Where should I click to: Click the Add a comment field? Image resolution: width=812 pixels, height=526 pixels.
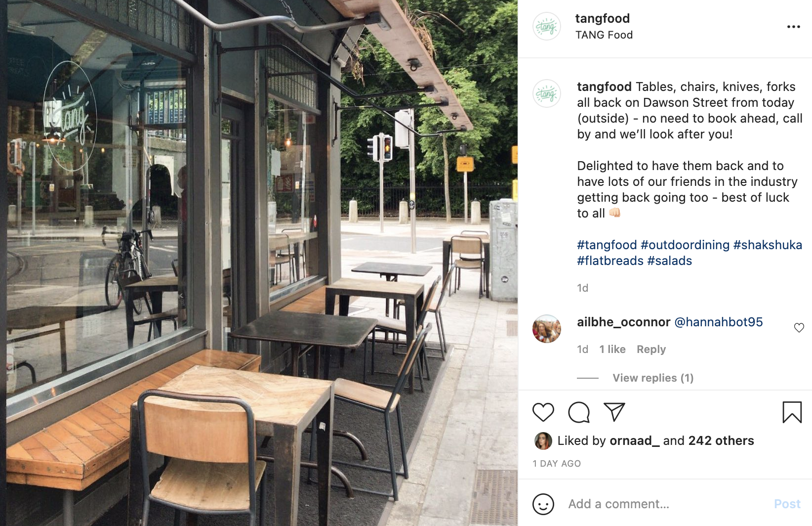667,504
